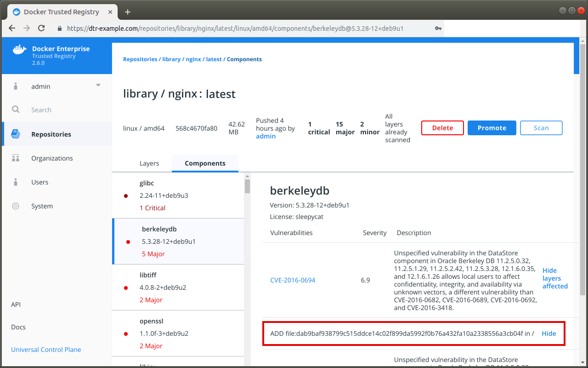Viewport: 588px width, 368px height.
Task: Expand the admin account dropdown
Action: coord(98,85)
